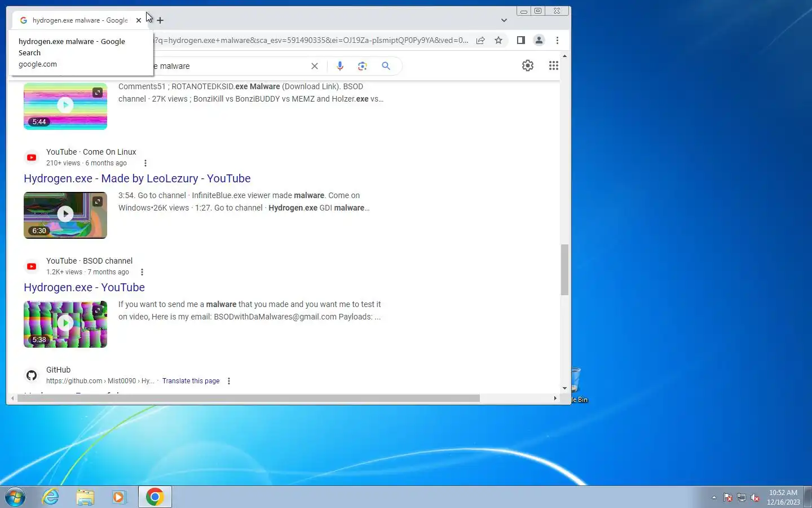Image resolution: width=812 pixels, height=508 pixels.
Task: Open Google quick settings gear
Action: [528, 66]
